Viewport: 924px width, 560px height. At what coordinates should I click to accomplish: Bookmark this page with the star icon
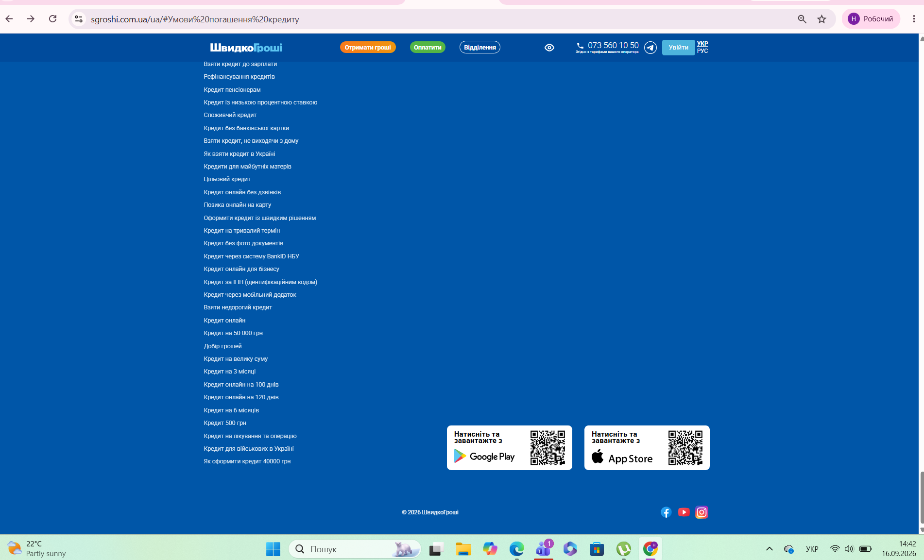(821, 19)
